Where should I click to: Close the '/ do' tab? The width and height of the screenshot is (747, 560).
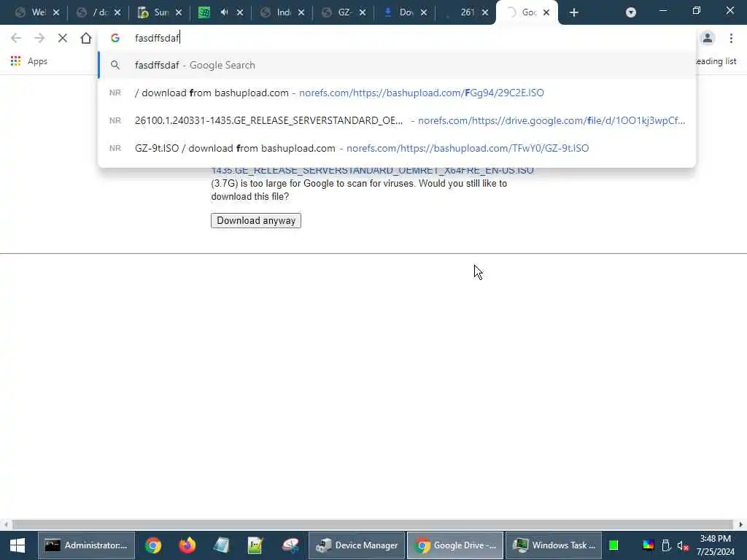[117, 13]
